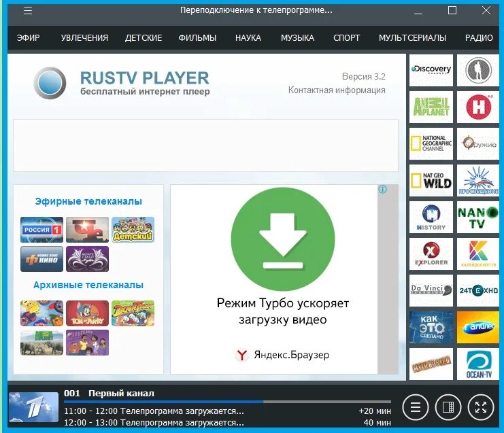Screen dimensions: 504x433
Task: Click the program progress bar
Action: tap(228, 402)
